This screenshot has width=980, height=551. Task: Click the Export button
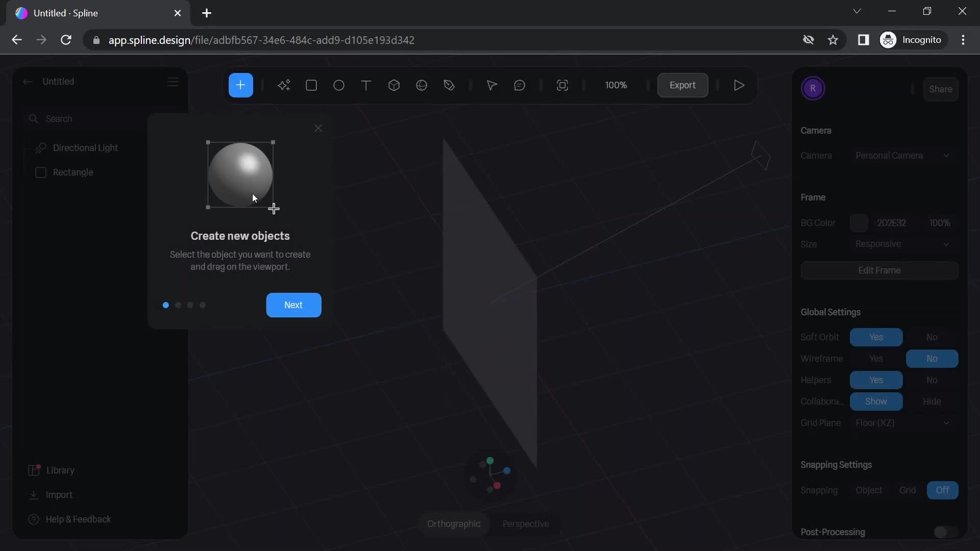pos(681,85)
